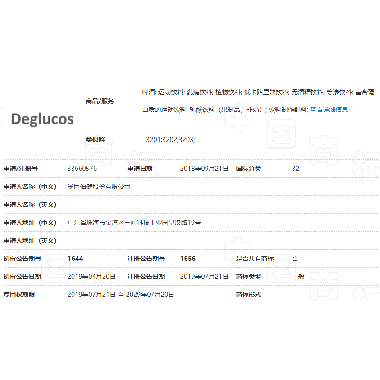Click the similar group code value
This screenshot has width=380, height=380.
[170, 139]
